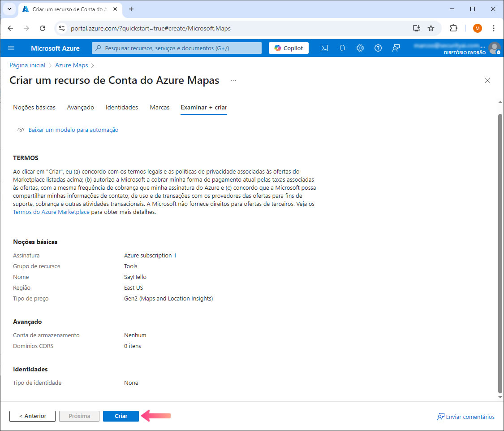Screen dimensions: 504x431
Task: Select the region value East US
Action: click(134, 288)
